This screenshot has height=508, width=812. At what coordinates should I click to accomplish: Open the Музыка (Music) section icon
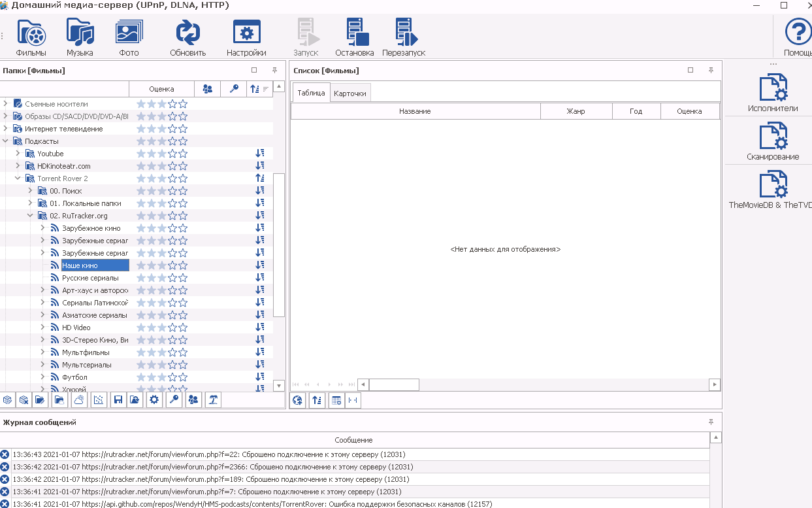[80, 33]
